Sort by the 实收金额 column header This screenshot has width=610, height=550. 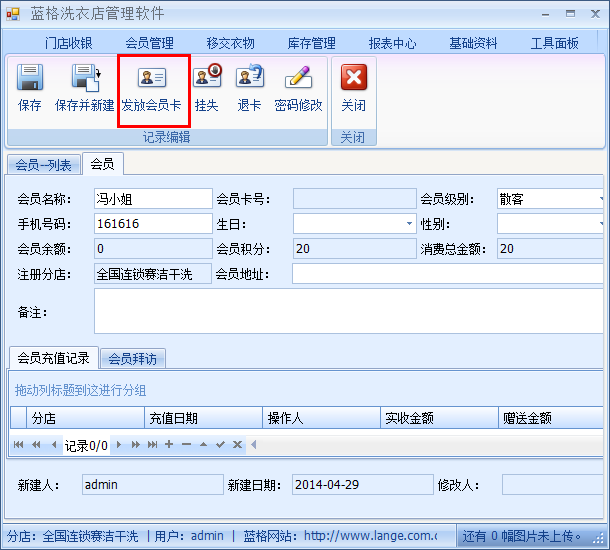[440, 418]
